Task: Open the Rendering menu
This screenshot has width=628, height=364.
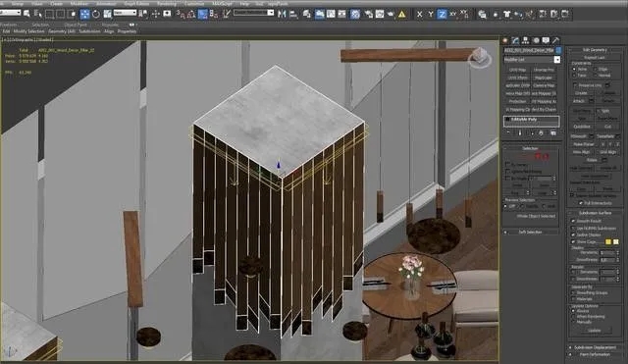Action: (167, 4)
